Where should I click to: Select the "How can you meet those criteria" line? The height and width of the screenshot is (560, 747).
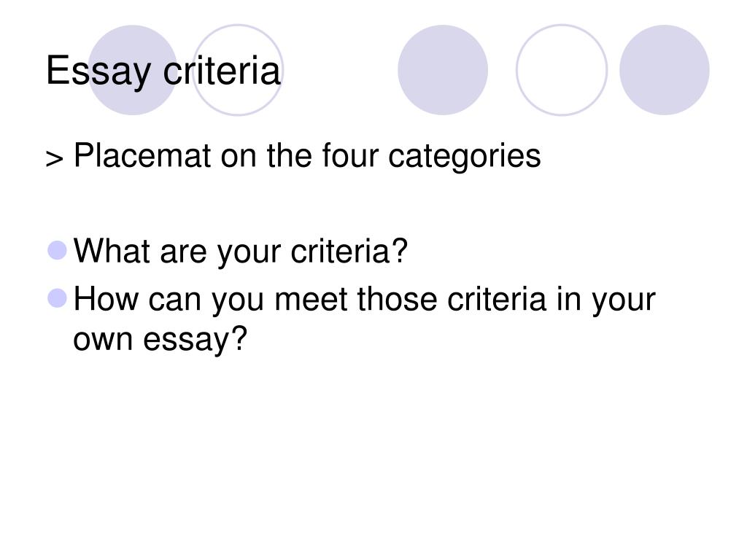(x=365, y=300)
